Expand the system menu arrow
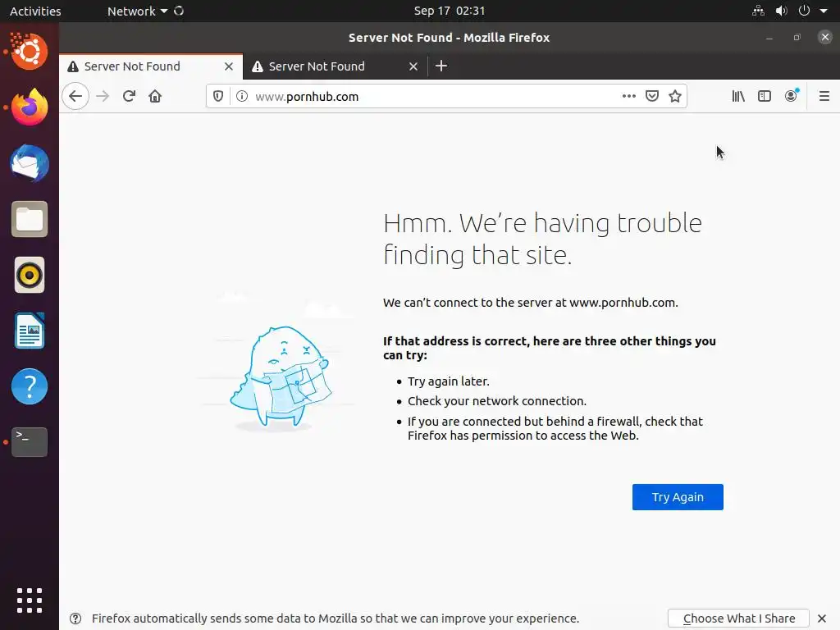 pyautogui.click(x=824, y=11)
